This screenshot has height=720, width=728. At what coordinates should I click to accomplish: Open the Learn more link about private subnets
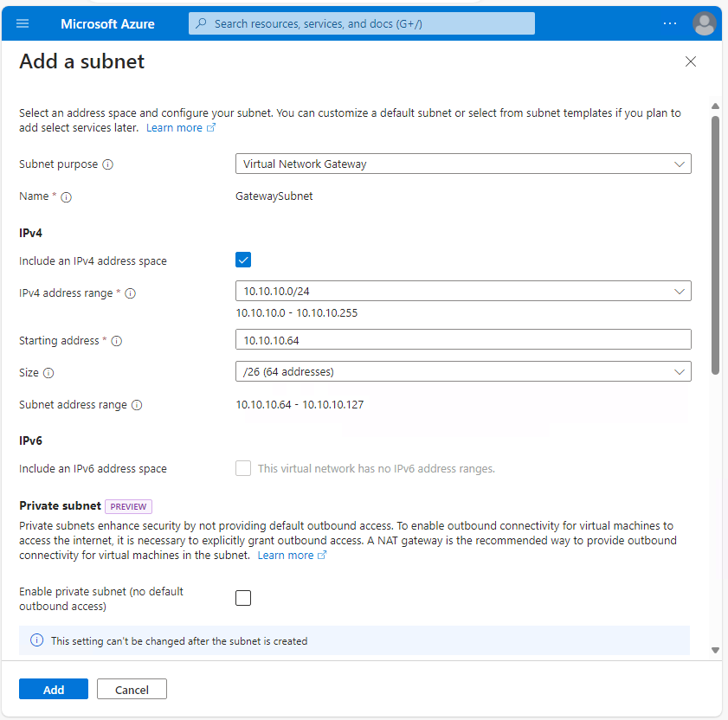coord(287,555)
